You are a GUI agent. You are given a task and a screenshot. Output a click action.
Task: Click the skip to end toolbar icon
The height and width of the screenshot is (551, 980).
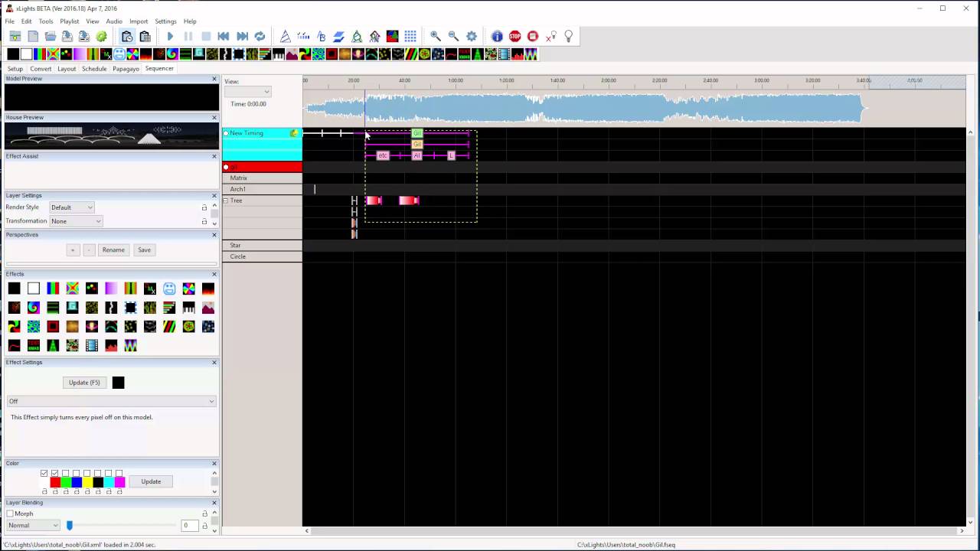242,36
